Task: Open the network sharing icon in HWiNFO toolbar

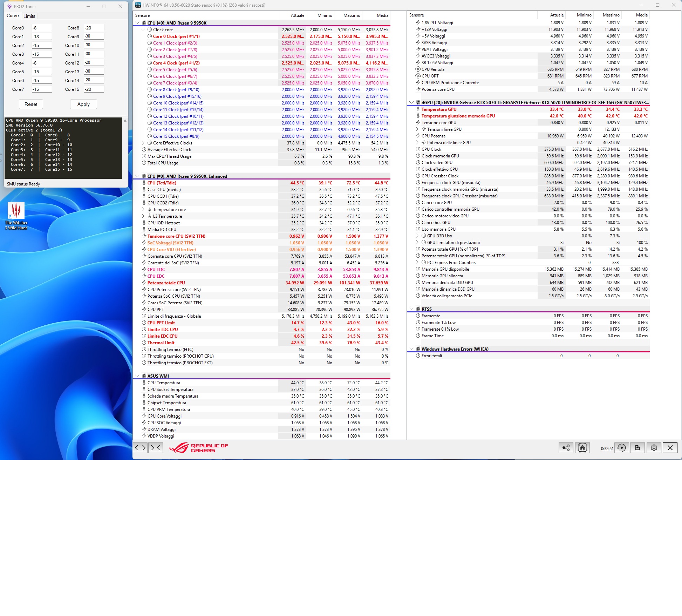Action: click(566, 448)
